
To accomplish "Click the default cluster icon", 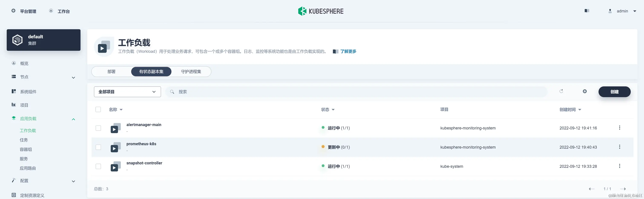I will pos(17,40).
